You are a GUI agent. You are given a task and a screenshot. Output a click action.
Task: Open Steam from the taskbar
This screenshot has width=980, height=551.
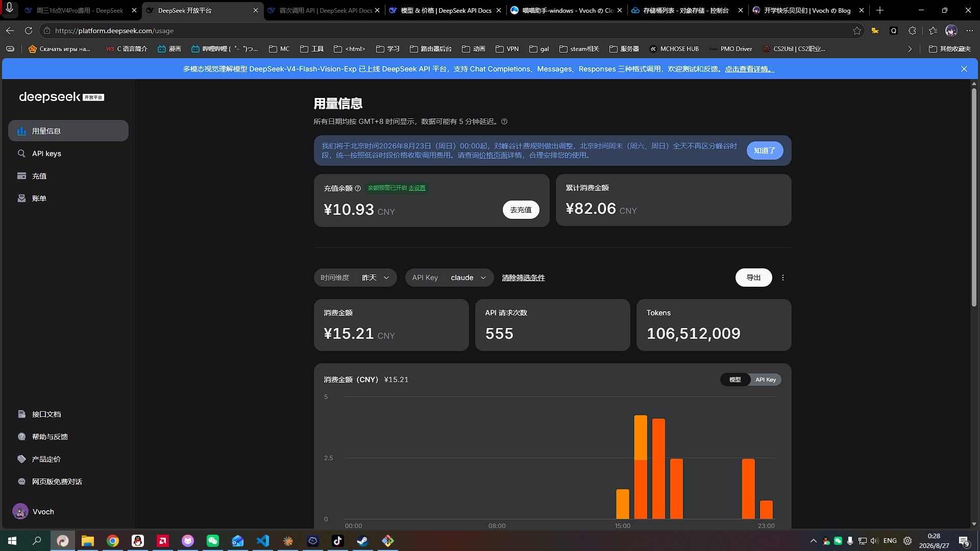point(363,541)
